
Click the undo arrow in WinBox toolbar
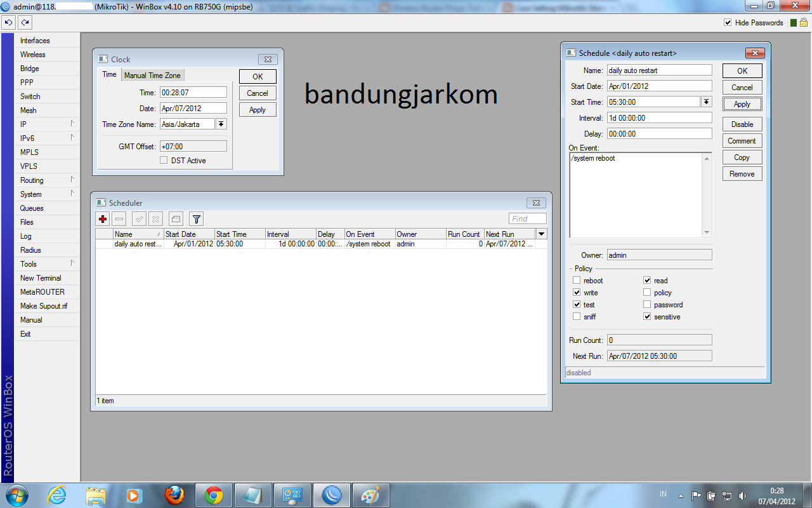(8, 22)
